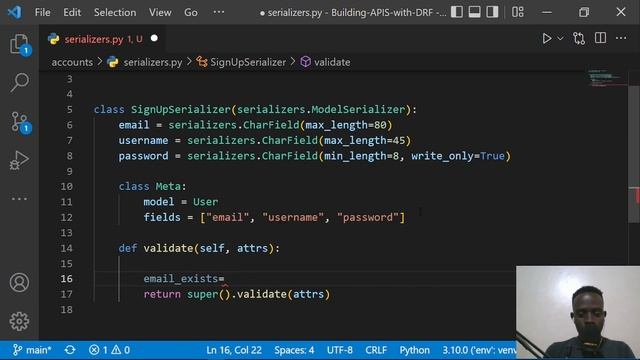Open Problems via errors warnings indicator
Viewport: 640px width, 360px height.
point(109,350)
